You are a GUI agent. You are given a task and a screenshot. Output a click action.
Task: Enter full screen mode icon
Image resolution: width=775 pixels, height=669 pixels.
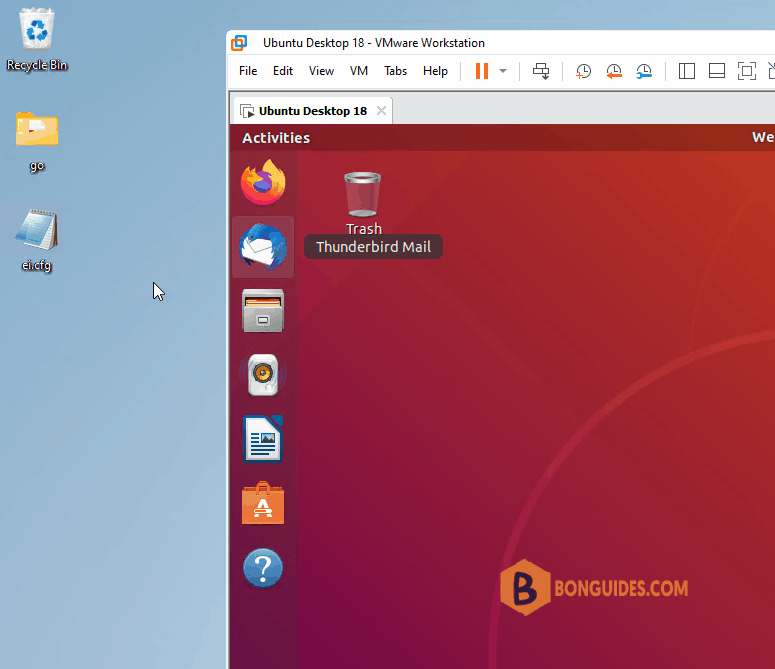point(747,71)
